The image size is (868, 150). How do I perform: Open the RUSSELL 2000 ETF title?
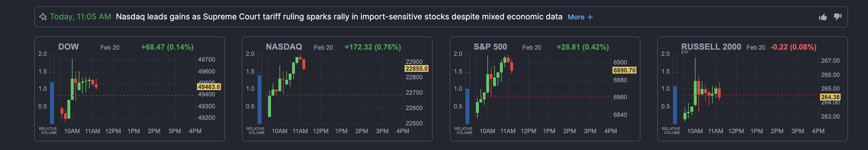pyautogui.click(x=711, y=47)
